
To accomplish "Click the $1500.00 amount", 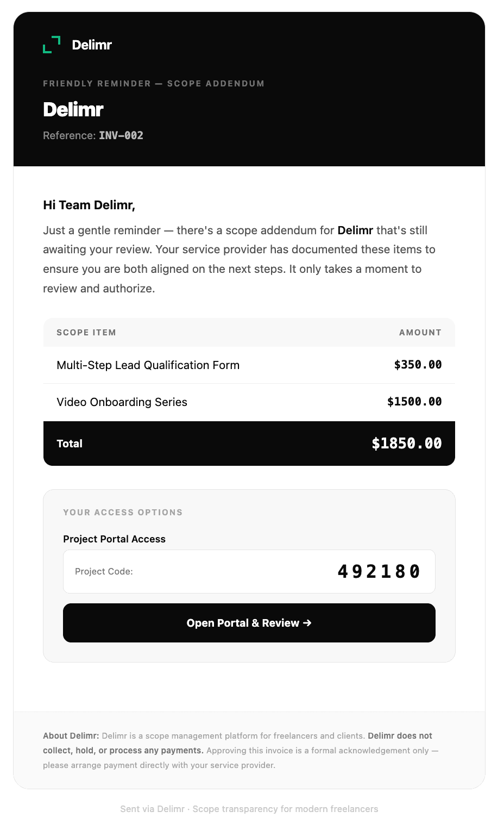I will tap(414, 402).
